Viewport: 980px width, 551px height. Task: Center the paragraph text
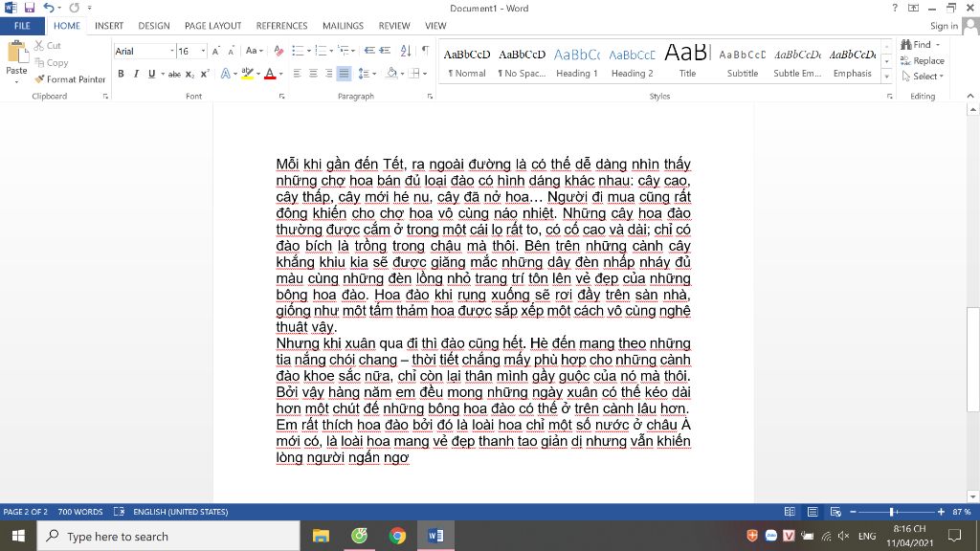tap(313, 74)
